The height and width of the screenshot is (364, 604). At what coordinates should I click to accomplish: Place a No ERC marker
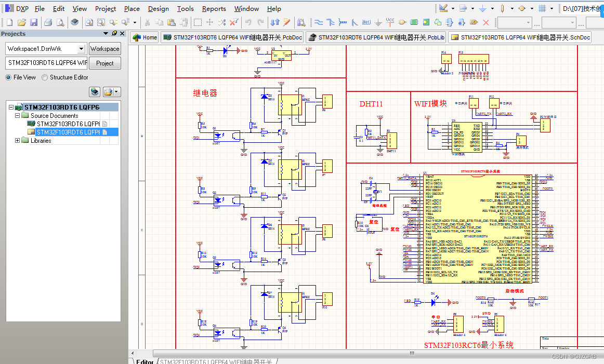tap(485, 23)
